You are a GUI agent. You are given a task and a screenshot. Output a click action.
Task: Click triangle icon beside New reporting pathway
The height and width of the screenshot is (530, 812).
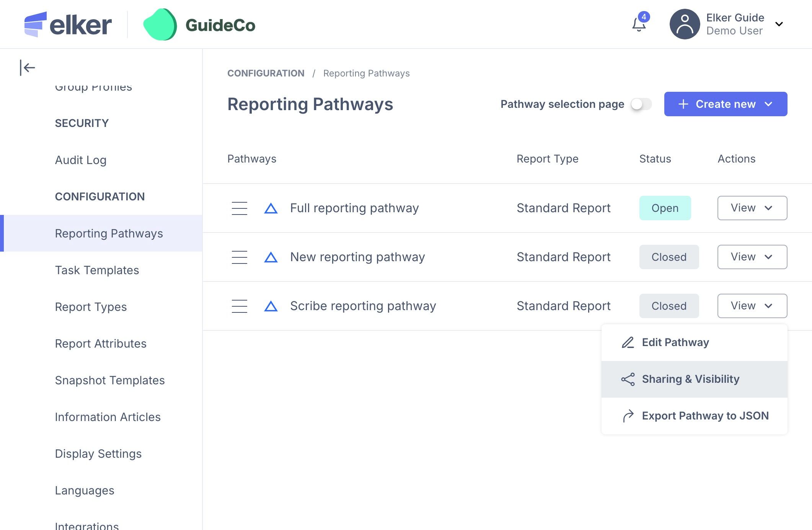pyautogui.click(x=271, y=257)
